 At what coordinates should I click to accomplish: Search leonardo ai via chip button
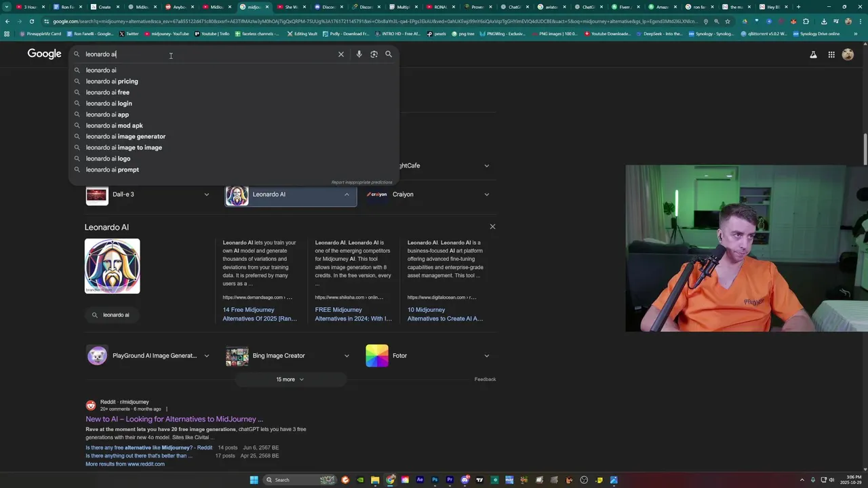coord(111,315)
